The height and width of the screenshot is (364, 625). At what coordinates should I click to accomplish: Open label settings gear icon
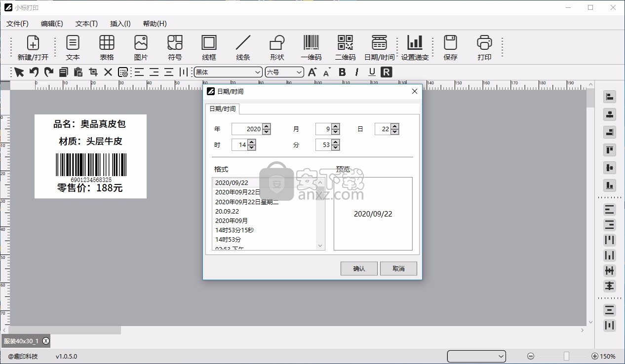coord(123,72)
